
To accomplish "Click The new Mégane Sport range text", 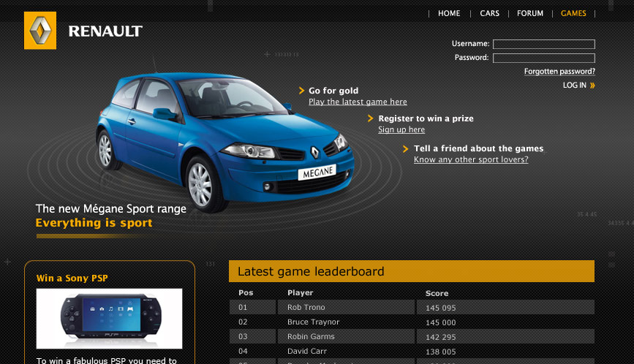I will pyautogui.click(x=111, y=209).
